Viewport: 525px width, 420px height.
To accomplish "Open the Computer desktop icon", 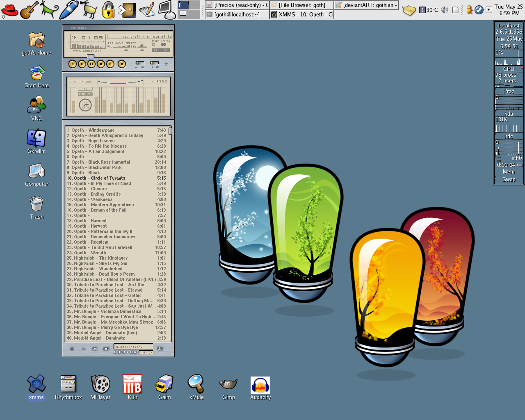I will point(37,175).
